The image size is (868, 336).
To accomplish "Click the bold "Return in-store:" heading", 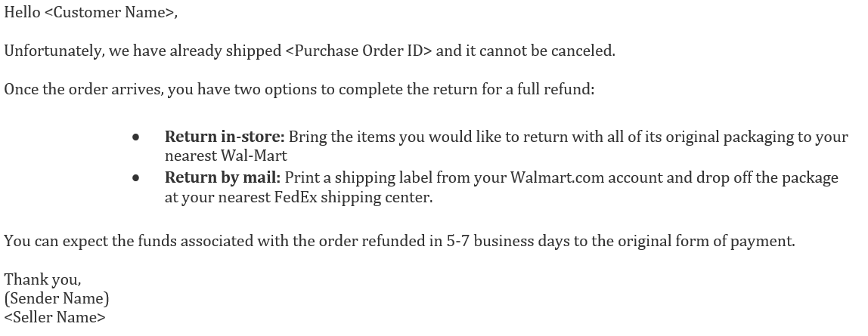I will (225, 137).
